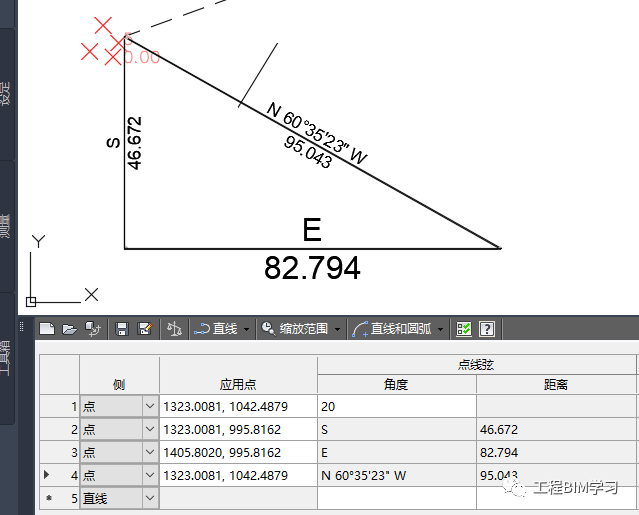639x515 pixels.
Task: Click the balance scale adjustment icon
Action: coord(174,328)
